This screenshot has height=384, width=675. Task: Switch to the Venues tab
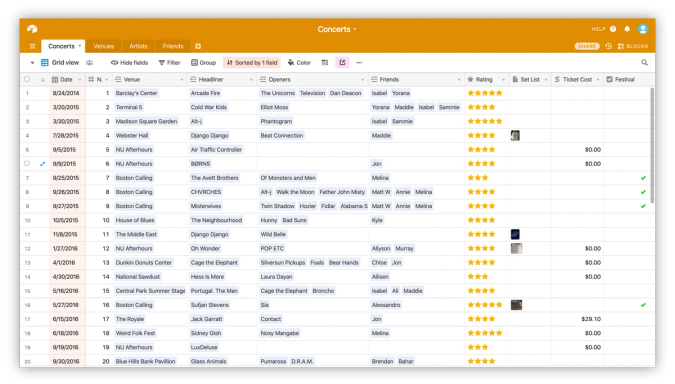(x=104, y=46)
